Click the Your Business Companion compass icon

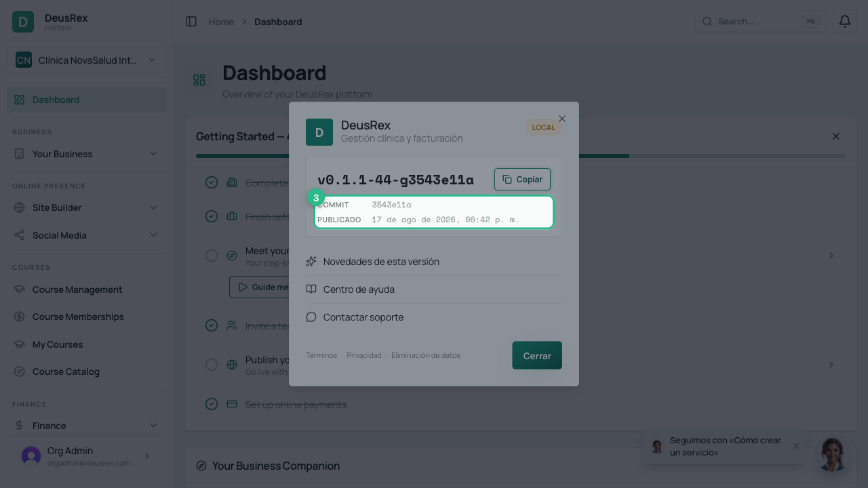[x=201, y=466]
